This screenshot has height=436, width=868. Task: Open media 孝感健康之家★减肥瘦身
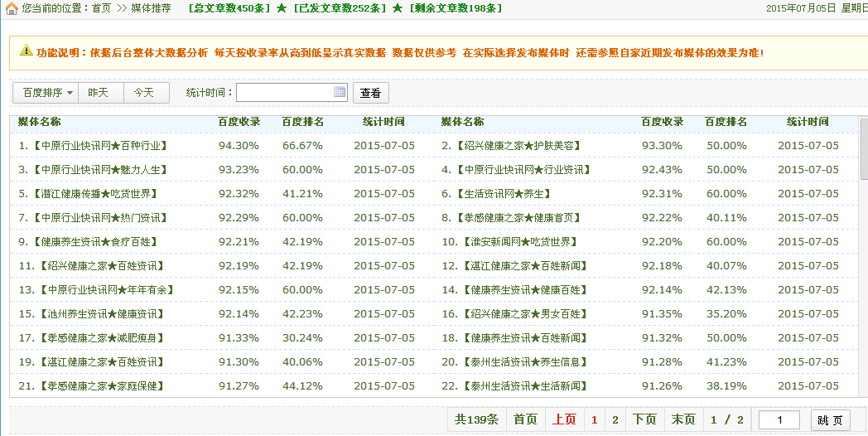click(x=101, y=338)
